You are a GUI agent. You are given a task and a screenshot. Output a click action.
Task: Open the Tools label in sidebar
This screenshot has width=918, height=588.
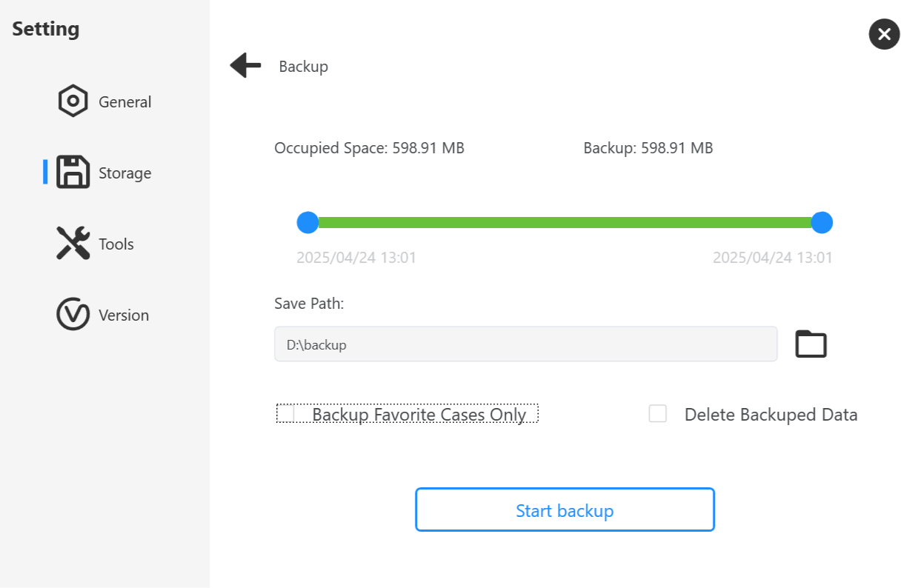click(116, 244)
